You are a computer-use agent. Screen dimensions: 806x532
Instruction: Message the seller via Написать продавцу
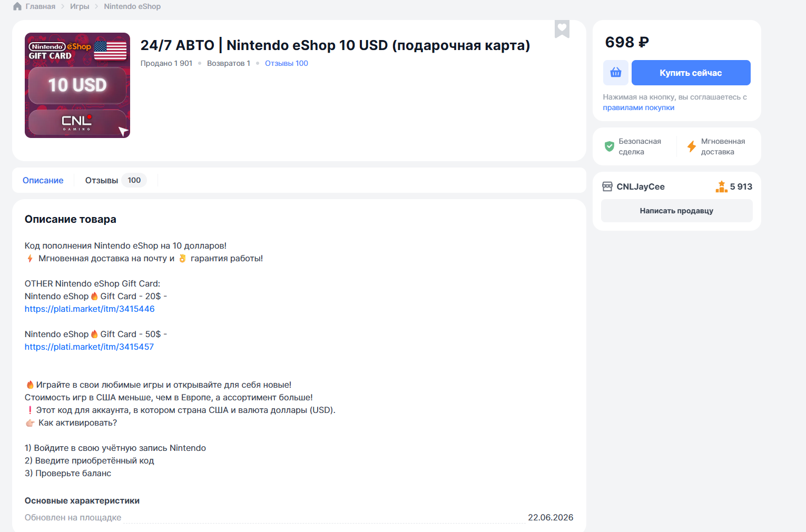click(x=677, y=211)
